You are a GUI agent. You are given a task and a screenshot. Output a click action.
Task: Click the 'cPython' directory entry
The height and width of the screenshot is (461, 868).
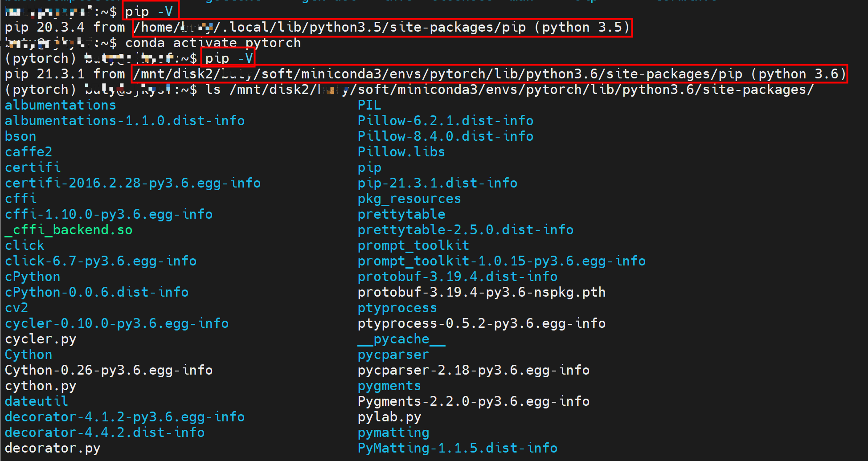(x=33, y=277)
